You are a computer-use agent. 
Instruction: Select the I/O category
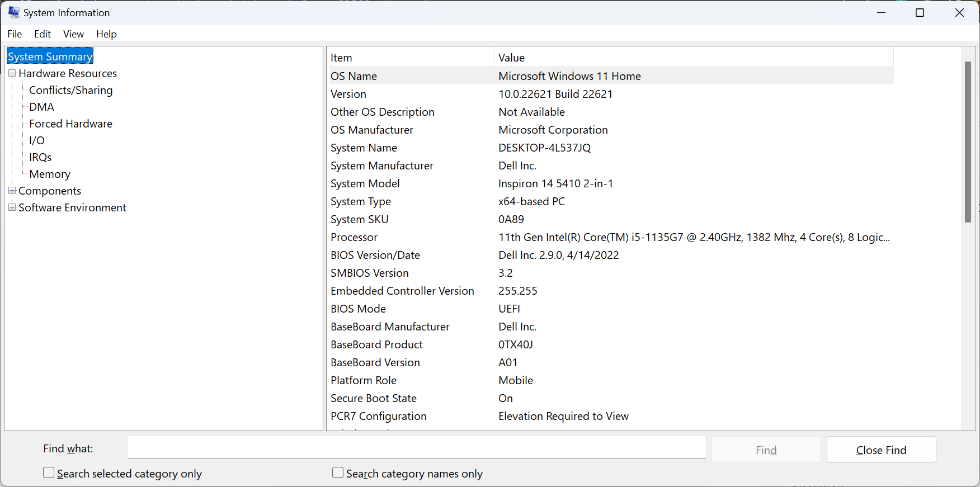click(37, 140)
